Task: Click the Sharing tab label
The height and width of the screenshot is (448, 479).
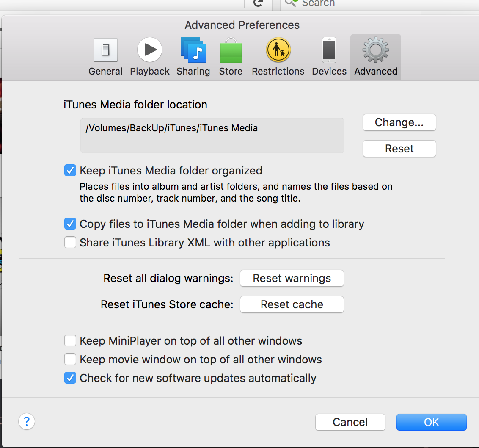Action: pyautogui.click(x=193, y=71)
